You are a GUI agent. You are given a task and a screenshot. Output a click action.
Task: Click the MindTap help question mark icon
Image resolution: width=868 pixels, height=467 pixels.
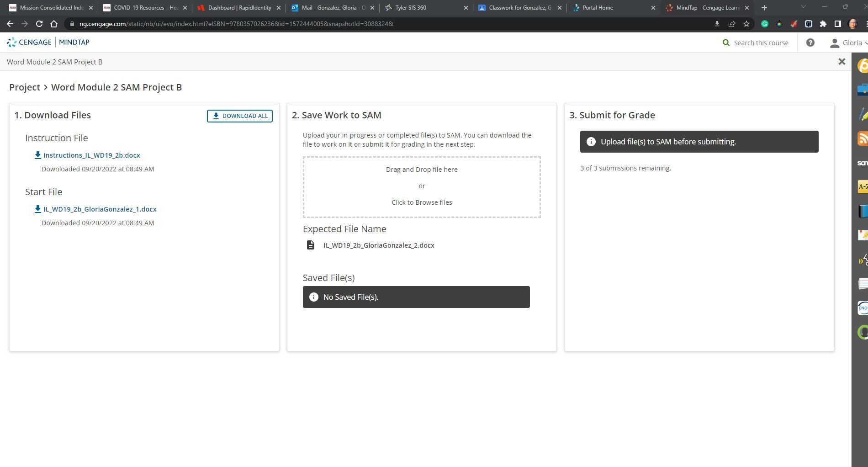(810, 42)
